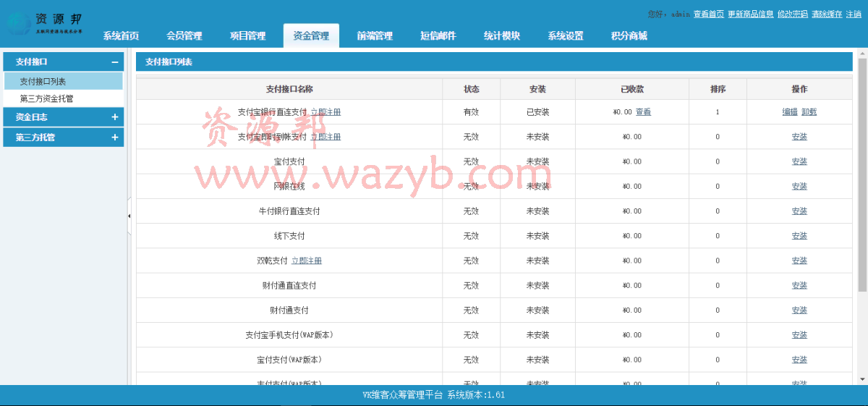Click the 资金日志 sidebar header
The width and height of the screenshot is (868, 406).
point(64,117)
